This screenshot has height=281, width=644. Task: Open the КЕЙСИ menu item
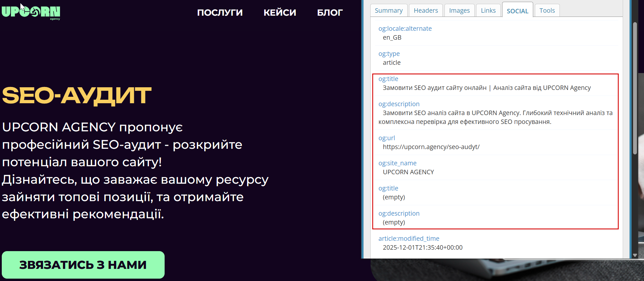pyautogui.click(x=280, y=12)
